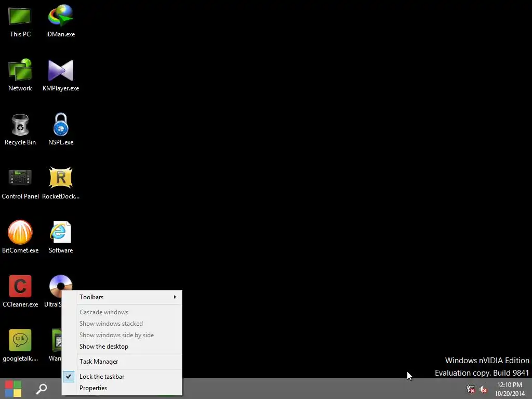Expand the Toolbars submenu arrow

pyautogui.click(x=175, y=297)
